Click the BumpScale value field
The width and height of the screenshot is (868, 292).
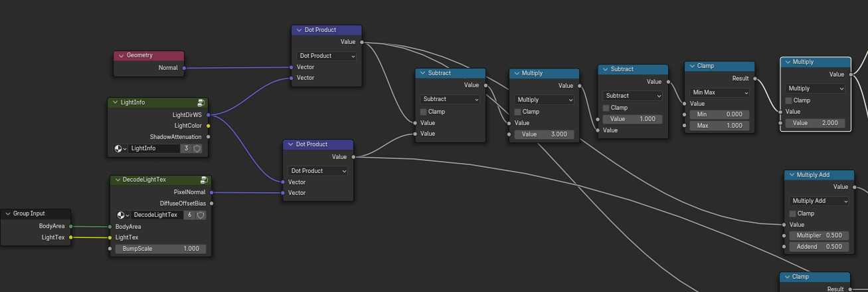[160, 249]
